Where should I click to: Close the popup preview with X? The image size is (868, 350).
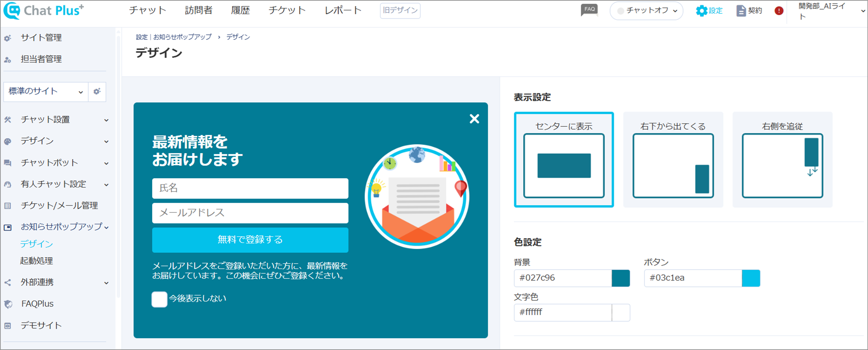(474, 118)
